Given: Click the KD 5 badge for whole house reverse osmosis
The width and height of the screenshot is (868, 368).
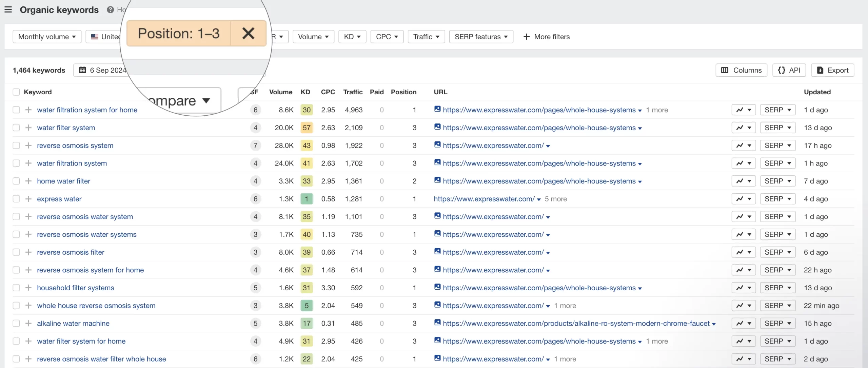Looking at the screenshot, I should [307, 306].
